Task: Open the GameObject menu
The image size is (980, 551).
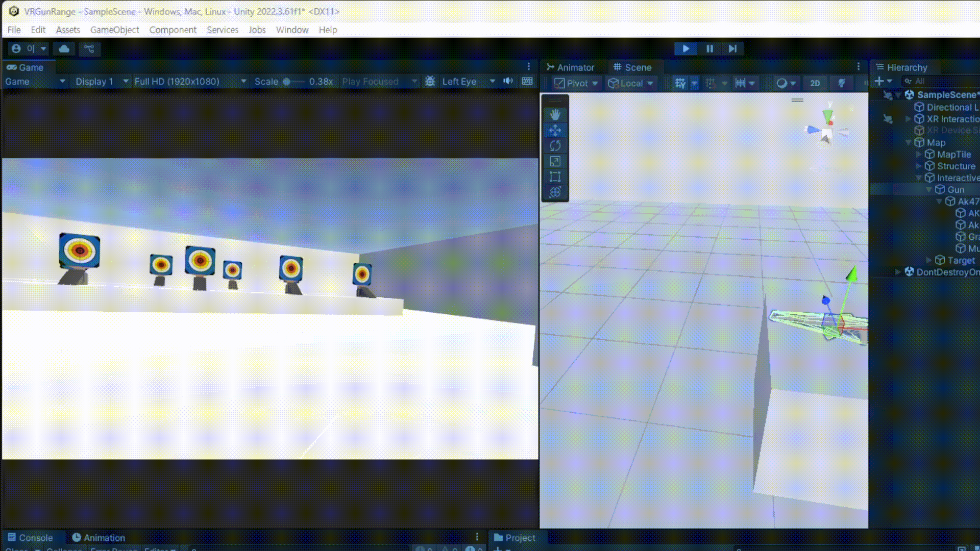Action: coord(114,30)
